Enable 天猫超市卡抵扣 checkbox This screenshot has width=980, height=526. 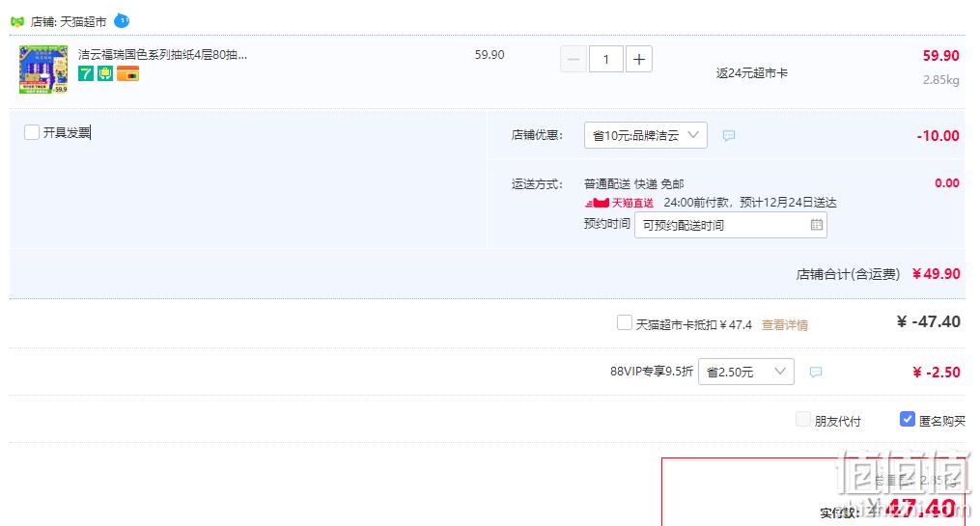click(625, 323)
